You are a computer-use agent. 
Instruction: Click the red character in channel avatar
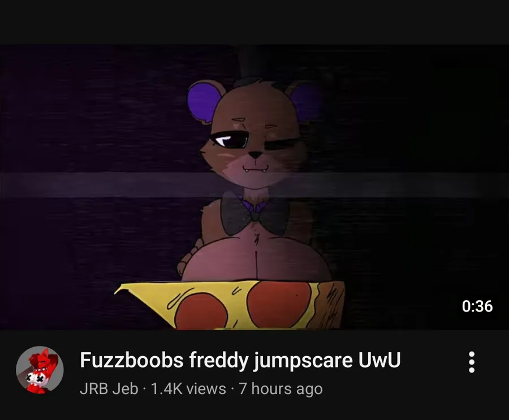41,371
